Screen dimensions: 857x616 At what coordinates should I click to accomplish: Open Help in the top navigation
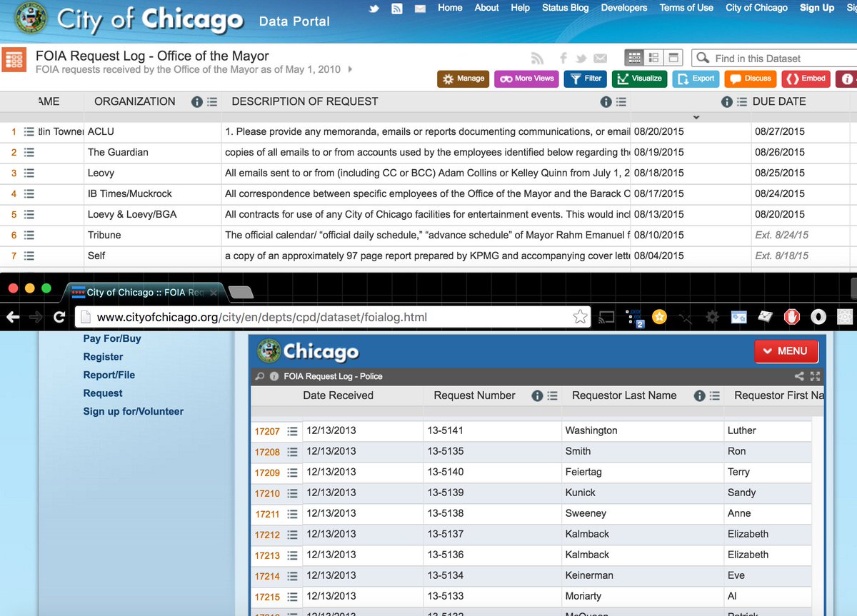tap(520, 8)
